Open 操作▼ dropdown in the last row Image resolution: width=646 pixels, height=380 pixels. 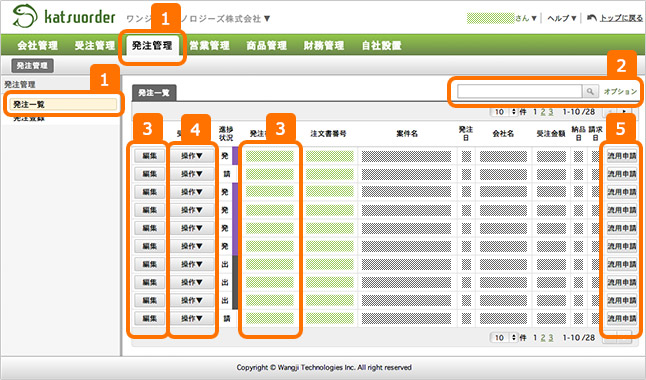[192, 318]
